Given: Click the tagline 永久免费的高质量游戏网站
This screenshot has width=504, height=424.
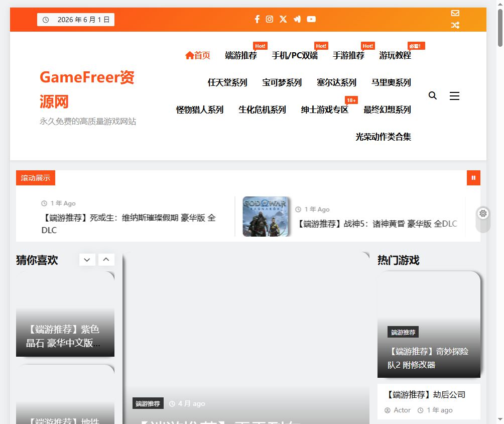Looking at the screenshot, I should [88, 121].
